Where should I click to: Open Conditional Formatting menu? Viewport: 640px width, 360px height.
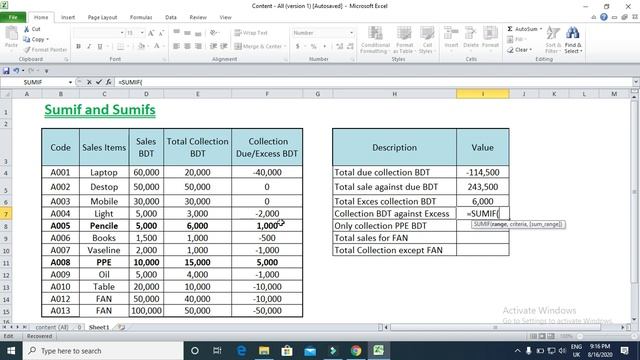point(375,40)
